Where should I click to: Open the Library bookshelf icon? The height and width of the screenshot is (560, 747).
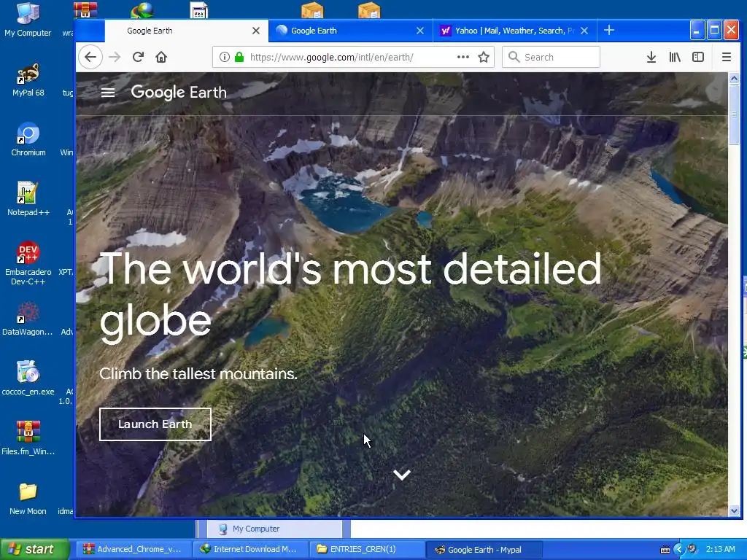coord(675,57)
